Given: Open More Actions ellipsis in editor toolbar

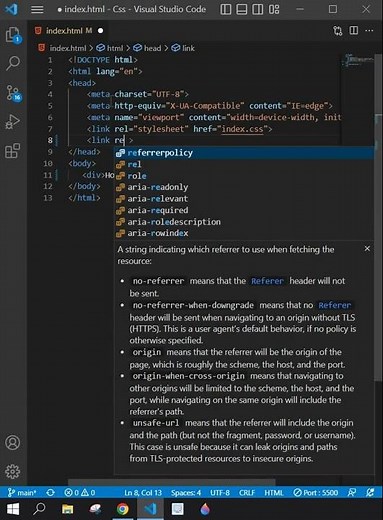Looking at the screenshot, I should point(369,31).
